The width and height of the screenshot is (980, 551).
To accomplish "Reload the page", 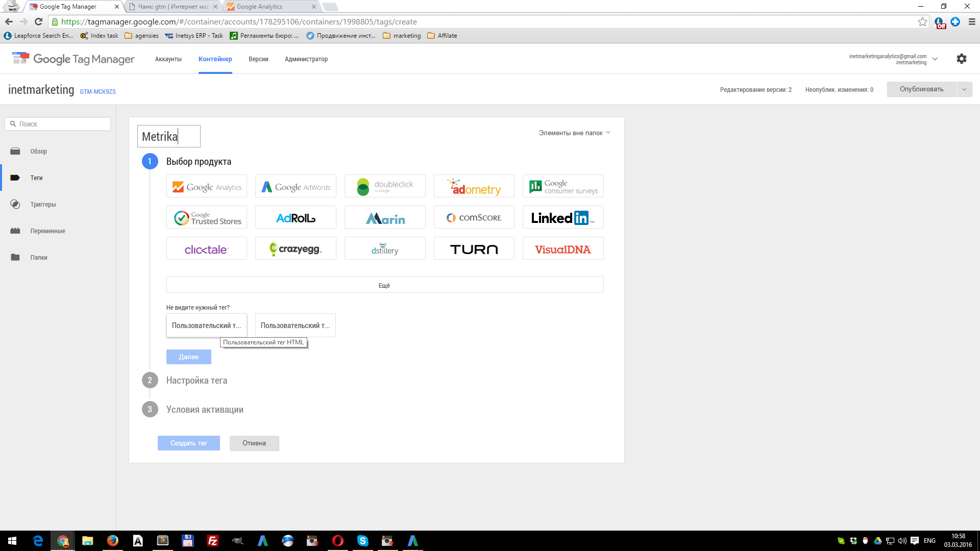I will click(38, 21).
